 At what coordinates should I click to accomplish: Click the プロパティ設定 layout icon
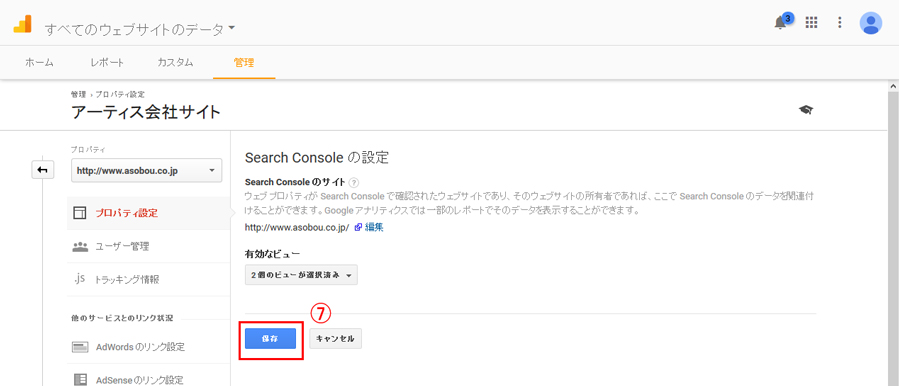point(80,213)
